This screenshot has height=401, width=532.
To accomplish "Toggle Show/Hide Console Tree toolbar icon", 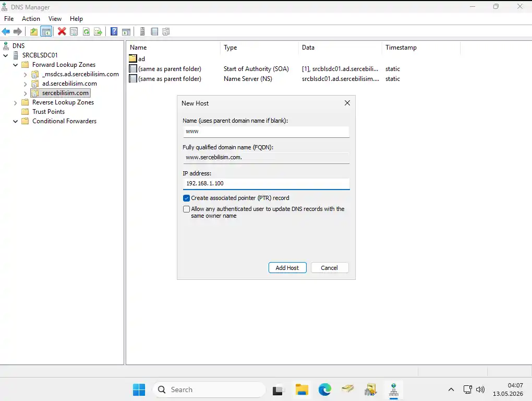I will pos(46,31).
